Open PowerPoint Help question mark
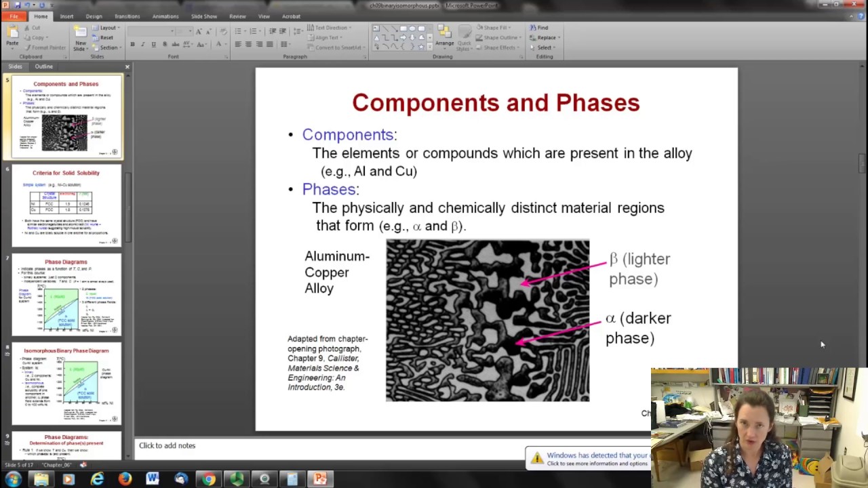868x488 pixels. pos(863,16)
